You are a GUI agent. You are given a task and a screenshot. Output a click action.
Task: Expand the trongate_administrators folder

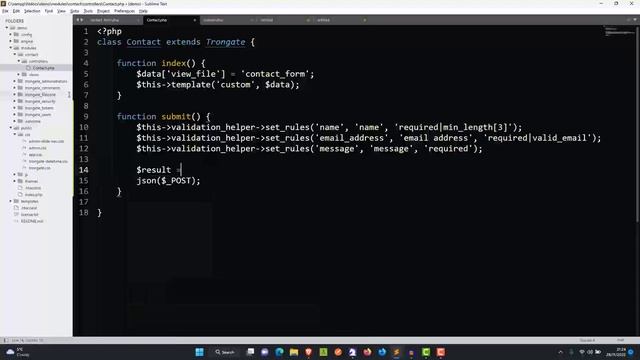click(x=15, y=81)
